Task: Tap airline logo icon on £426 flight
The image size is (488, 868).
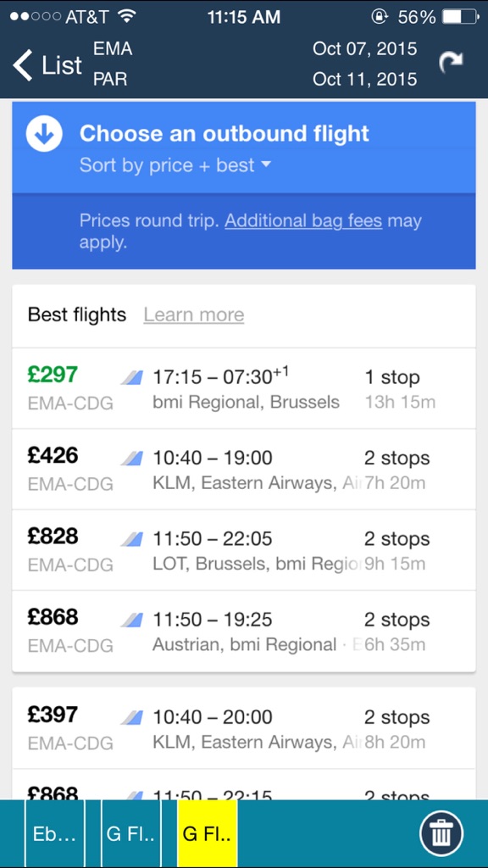Action: click(x=133, y=459)
